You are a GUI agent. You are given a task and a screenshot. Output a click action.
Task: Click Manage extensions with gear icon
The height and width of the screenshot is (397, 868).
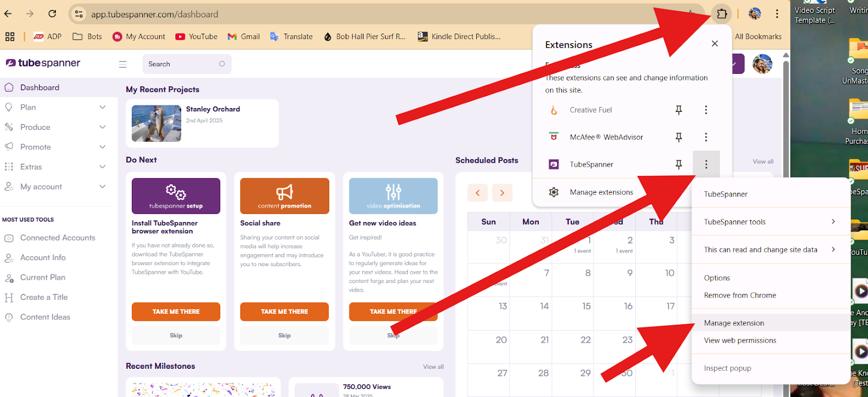[591, 192]
